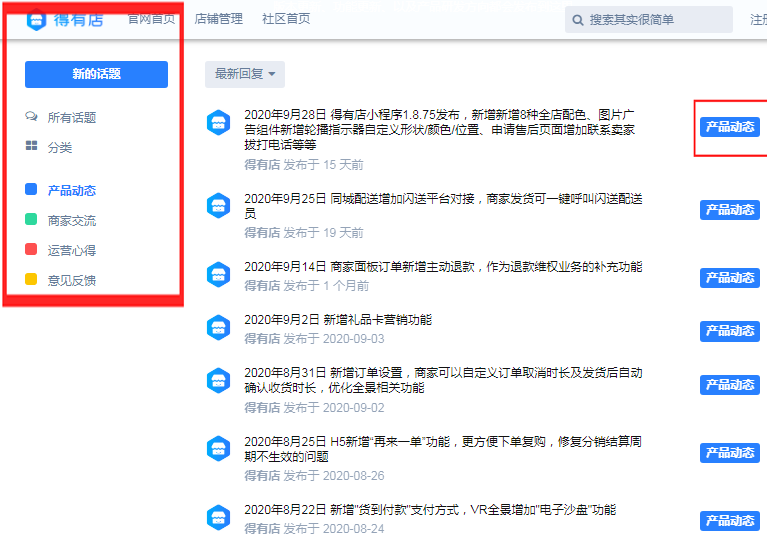
Task: Select the 商家交流 sidebar category
Action: [71, 221]
